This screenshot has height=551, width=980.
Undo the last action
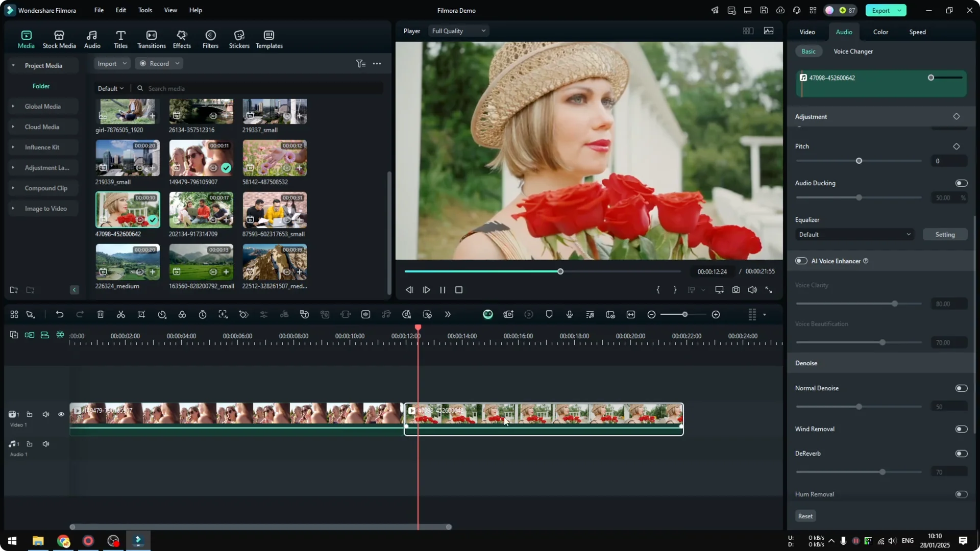[x=60, y=314]
